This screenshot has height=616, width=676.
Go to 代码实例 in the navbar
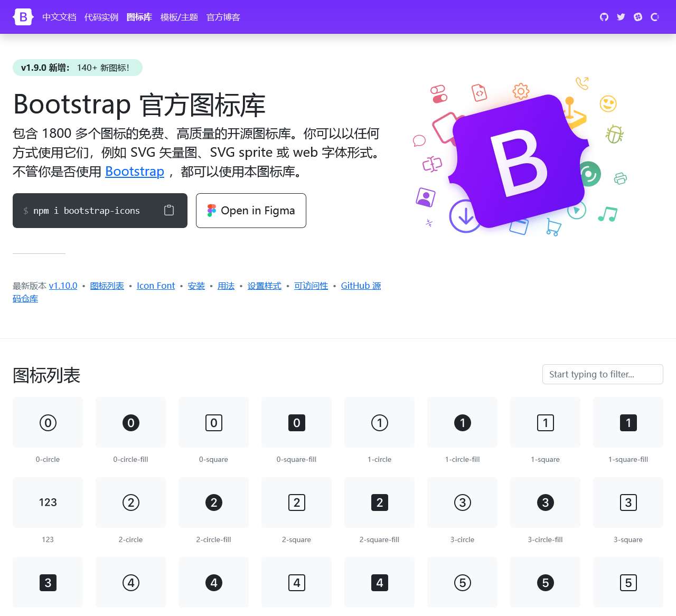pos(101,17)
